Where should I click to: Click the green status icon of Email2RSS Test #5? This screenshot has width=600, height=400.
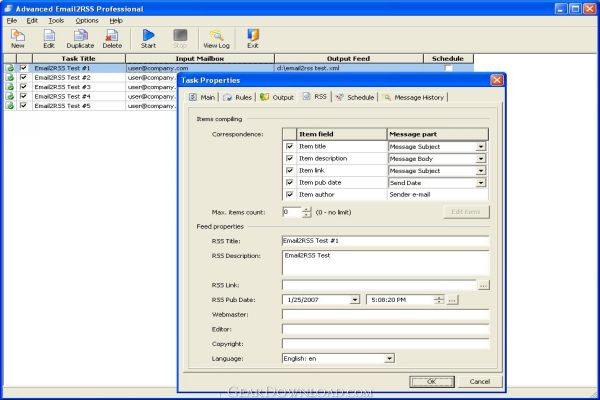pyautogui.click(x=10, y=106)
